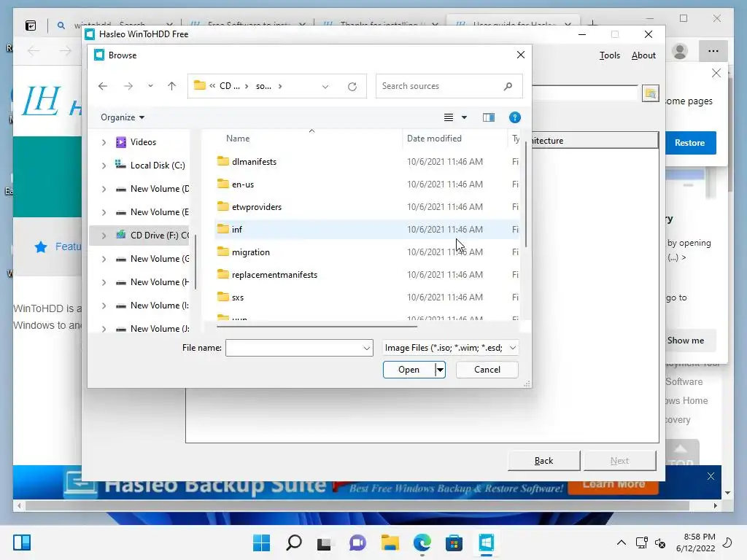
Task: Click the search magnifier in Browse dialog
Action: (508, 86)
